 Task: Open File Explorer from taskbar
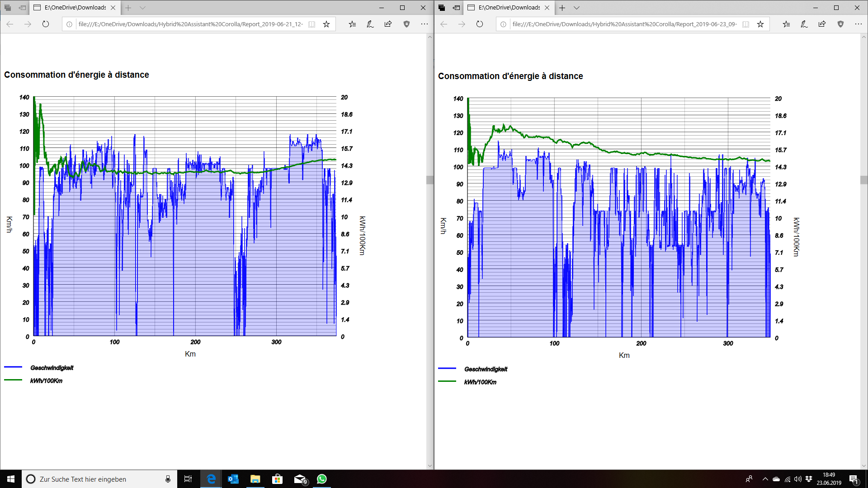point(255,479)
